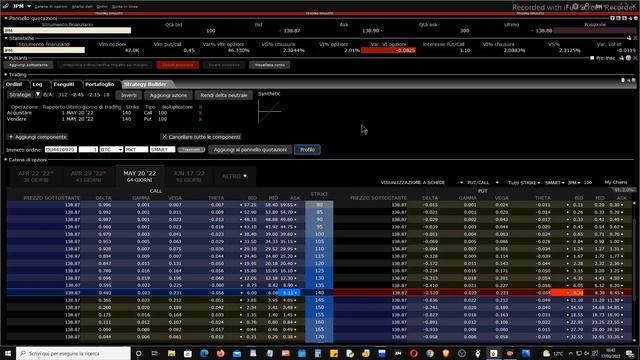Click the chain-link icon beside JPM title
This screenshot has width=640, height=360.
6,6
